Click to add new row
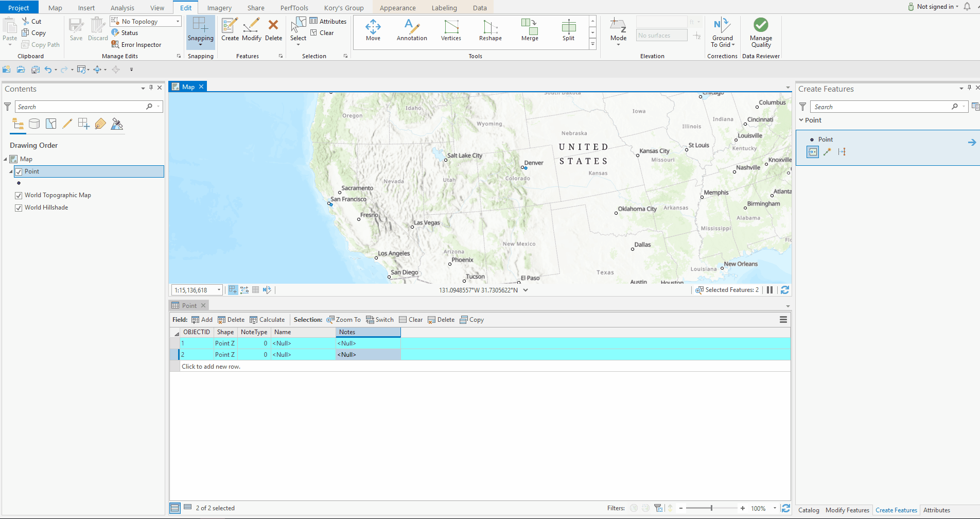The image size is (980, 519). click(211, 367)
